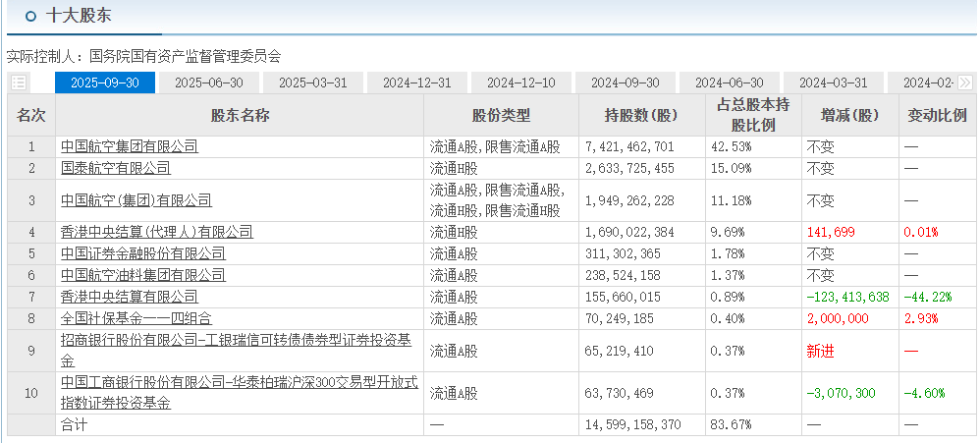Viewport: 980px width, 443px height.
Task: Open link 香港中央结算(代理人)有限公司
Action: (x=157, y=233)
